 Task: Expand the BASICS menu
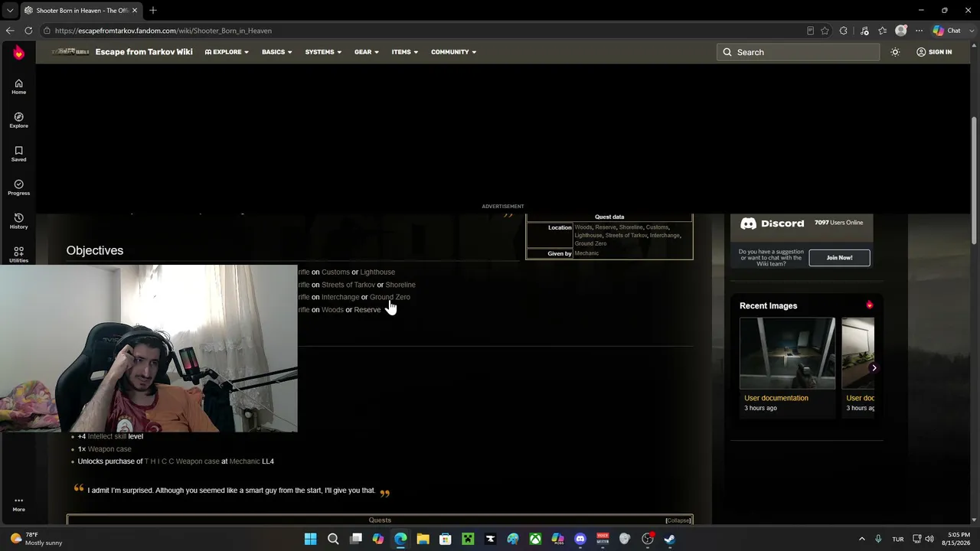click(x=276, y=52)
